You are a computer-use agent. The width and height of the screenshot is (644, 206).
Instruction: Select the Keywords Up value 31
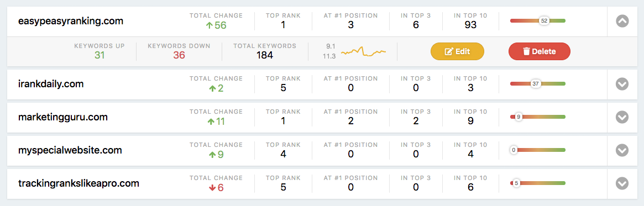tap(100, 55)
